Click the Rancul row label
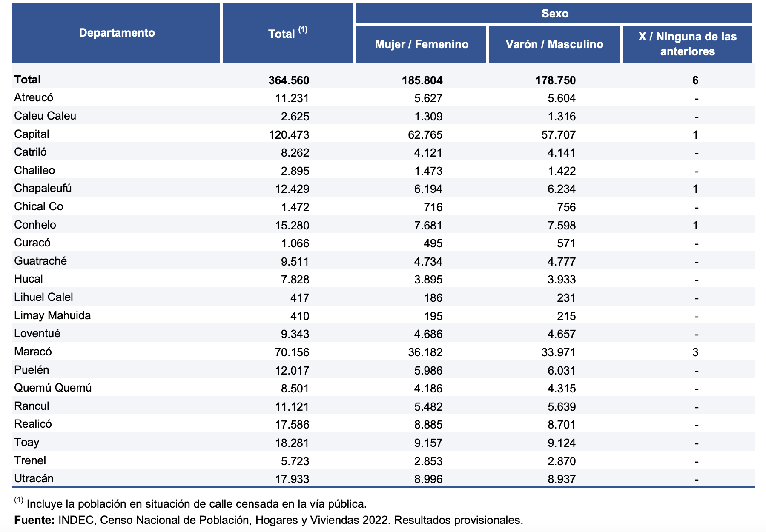The height and width of the screenshot is (532, 766). pos(32,406)
